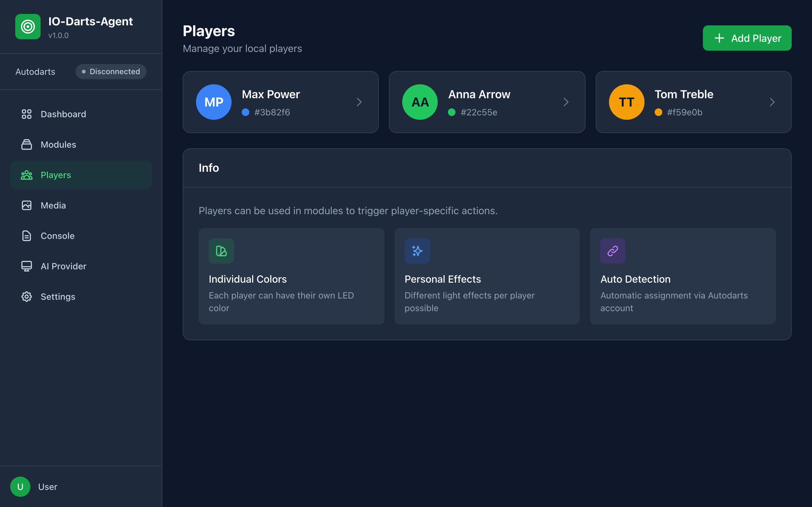Screen dimensions: 812x507
Task: Click Tom Treble's orange color dot
Action: (658, 112)
